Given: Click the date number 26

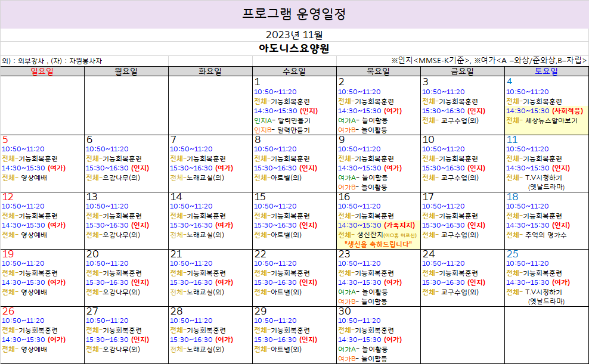Looking at the screenshot, I should (8, 312).
